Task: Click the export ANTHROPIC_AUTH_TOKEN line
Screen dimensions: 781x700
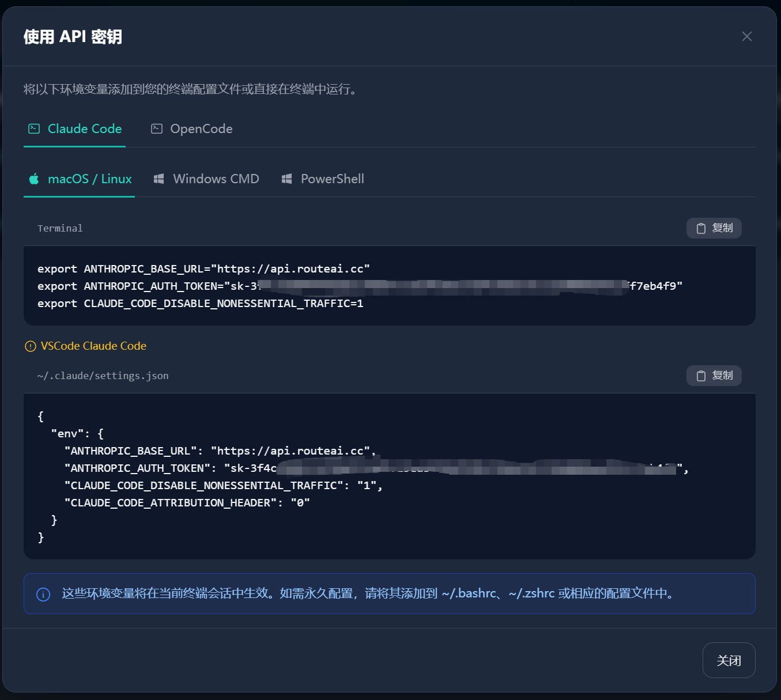Action: (360, 286)
